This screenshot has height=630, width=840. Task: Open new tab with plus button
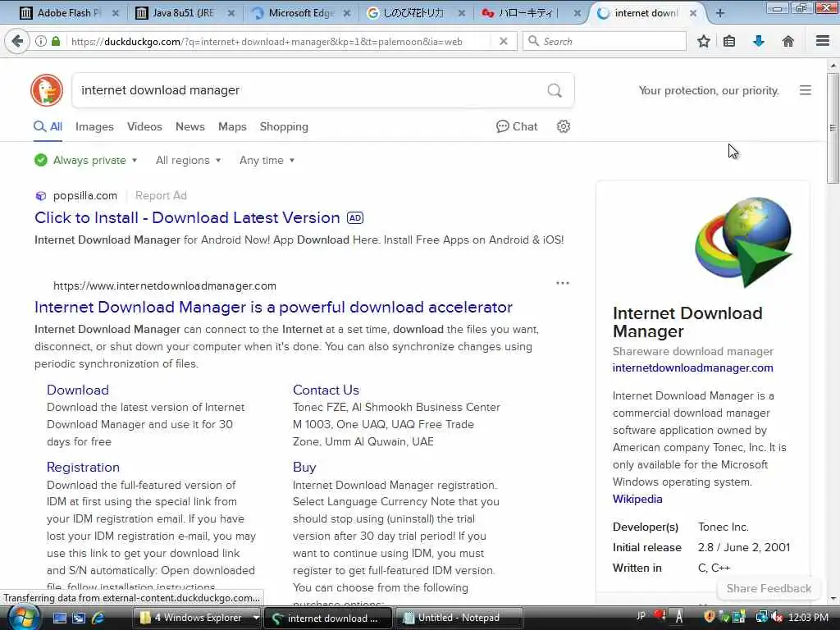[720, 13]
